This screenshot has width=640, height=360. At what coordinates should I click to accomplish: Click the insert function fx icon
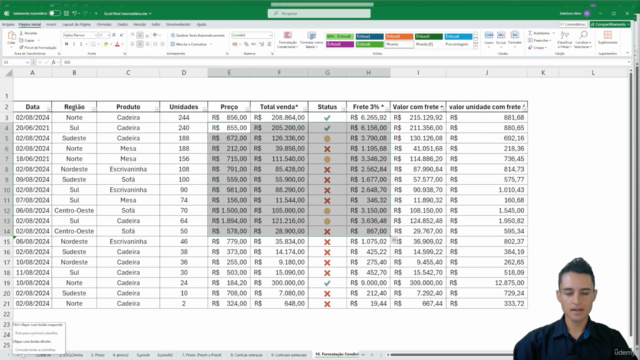(53, 62)
